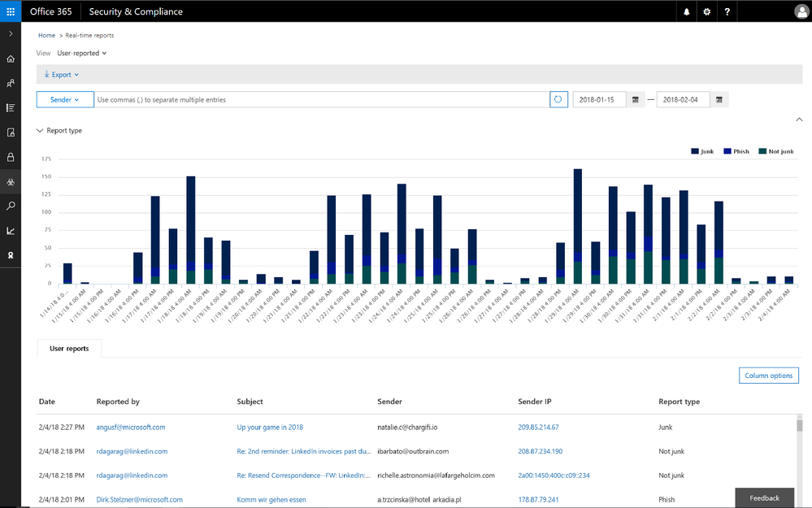Viewport: 812px width, 508px height.
Task: Open the Home sidebar icon
Action: (x=11, y=59)
